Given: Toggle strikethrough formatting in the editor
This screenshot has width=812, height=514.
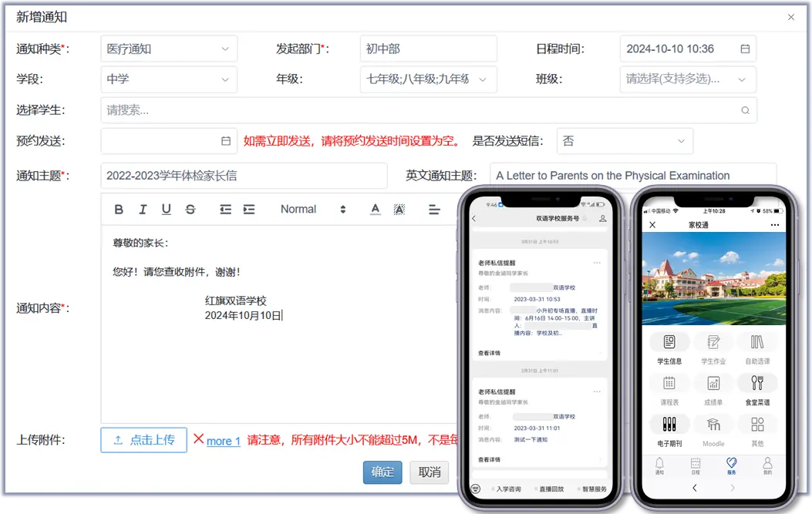Looking at the screenshot, I should point(190,210).
